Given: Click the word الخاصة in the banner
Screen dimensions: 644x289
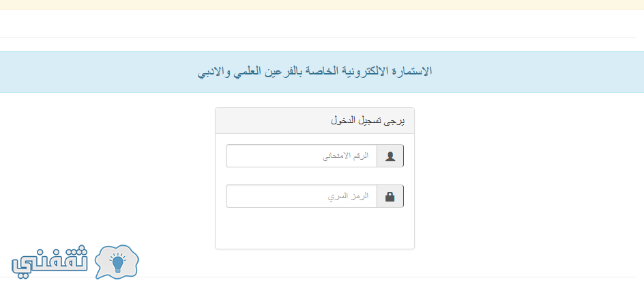Looking at the screenshot, I should 321,71.
